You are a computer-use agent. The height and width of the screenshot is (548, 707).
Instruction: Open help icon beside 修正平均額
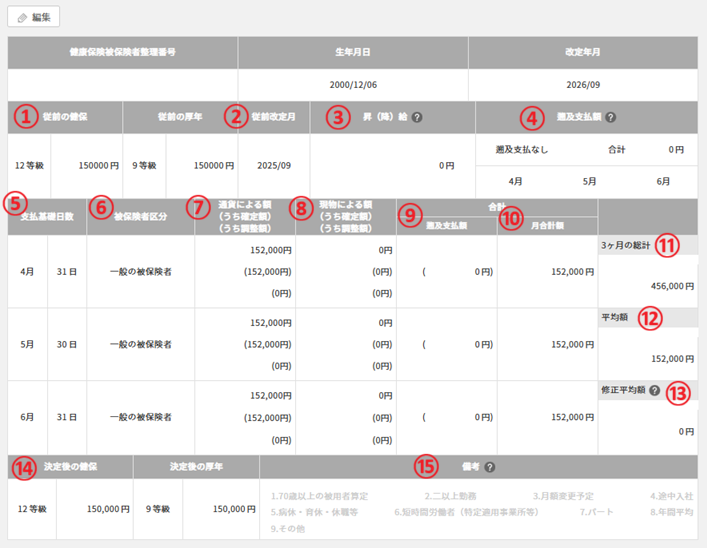click(655, 391)
